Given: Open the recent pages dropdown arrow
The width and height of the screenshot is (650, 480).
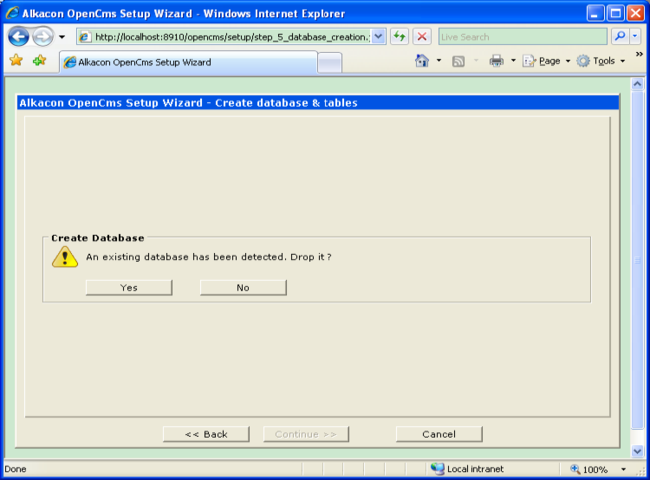Looking at the screenshot, I should [x=62, y=37].
